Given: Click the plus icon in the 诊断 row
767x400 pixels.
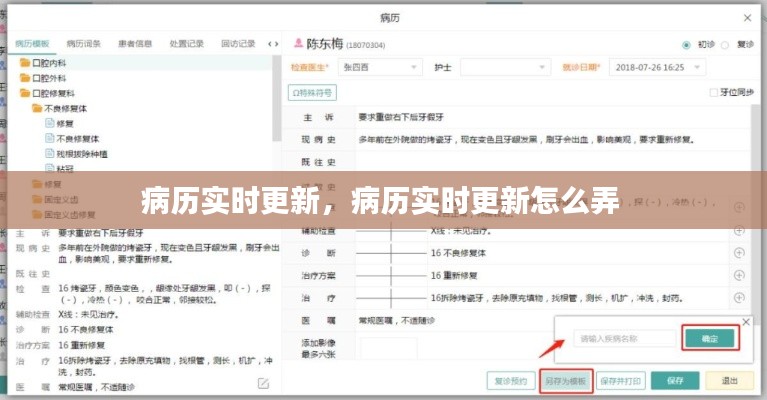Looking at the screenshot, I should (x=739, y=253).
